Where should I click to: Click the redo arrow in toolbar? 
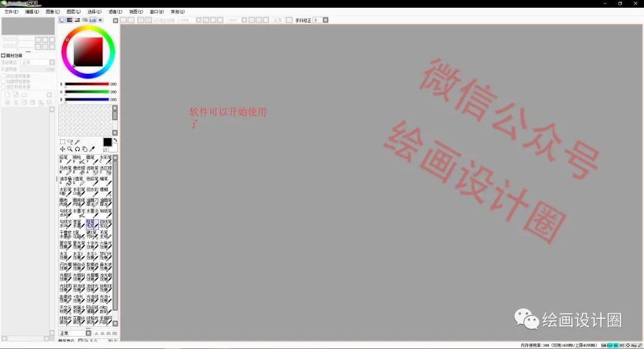click(131, 20)
